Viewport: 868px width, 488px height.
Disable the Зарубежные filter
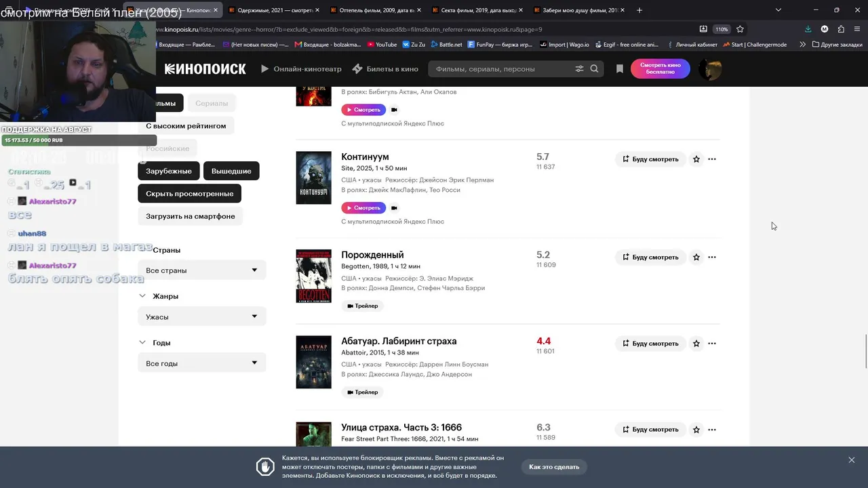[x=169, y=171]
